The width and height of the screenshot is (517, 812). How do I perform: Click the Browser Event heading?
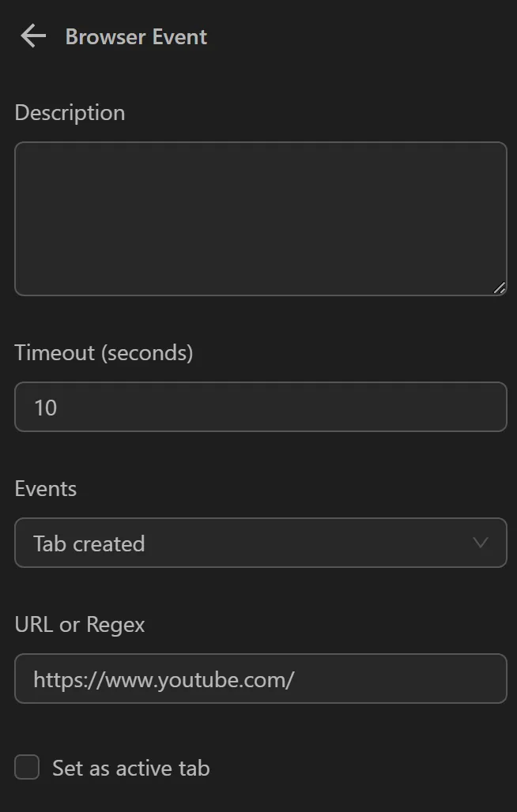pyautogui.click(x=136, y=36)
